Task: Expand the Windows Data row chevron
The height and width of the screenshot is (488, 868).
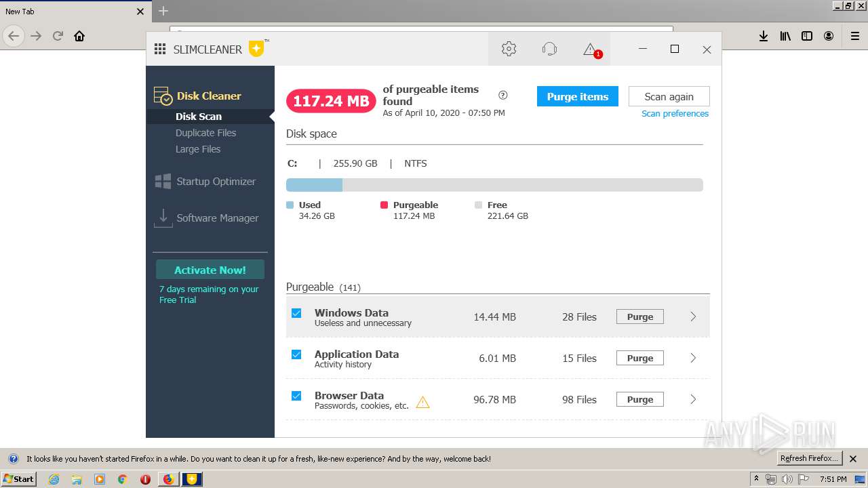Action: [x=693, y=317]
